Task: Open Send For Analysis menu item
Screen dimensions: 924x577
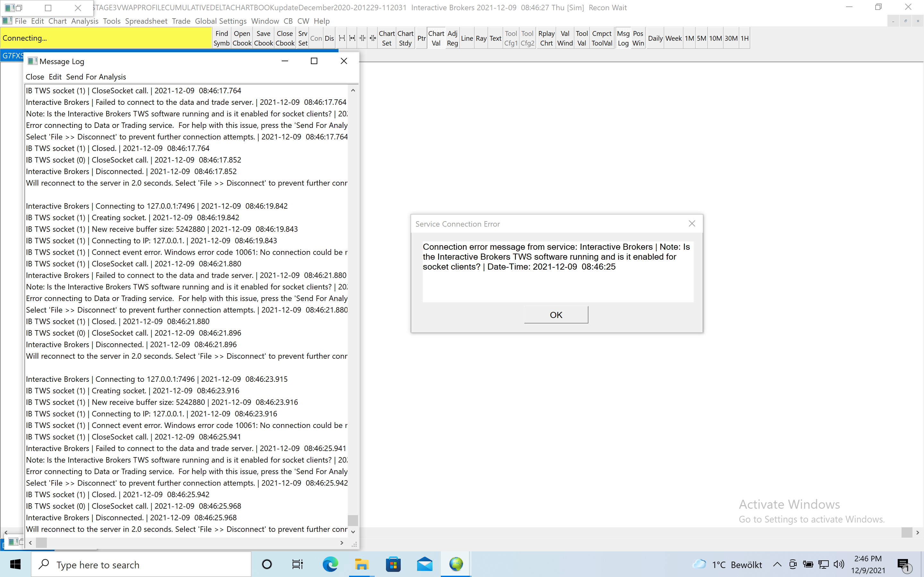Action: pos(96,77)
